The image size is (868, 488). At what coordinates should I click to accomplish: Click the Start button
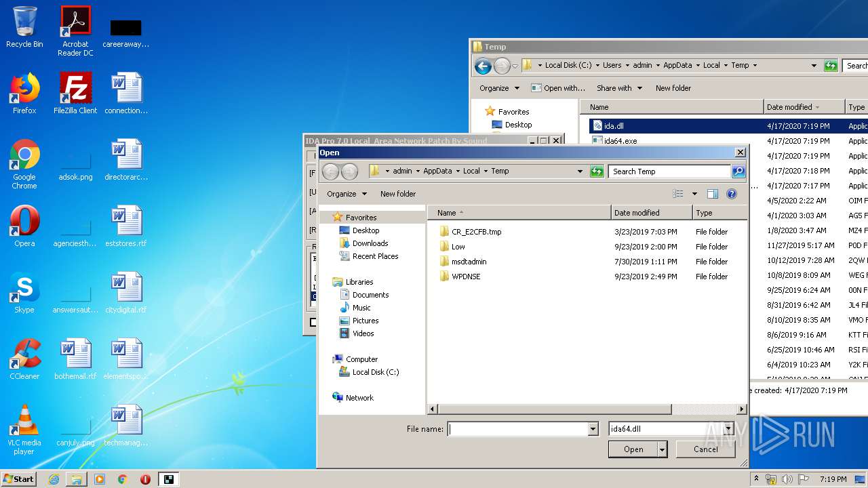tap(18, 479)
